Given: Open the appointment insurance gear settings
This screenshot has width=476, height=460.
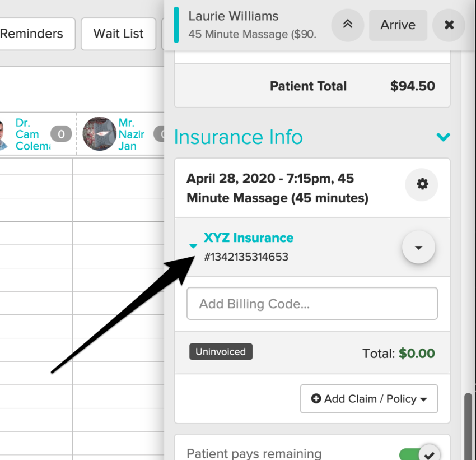Looking at the screenshot, I should 422,184.
